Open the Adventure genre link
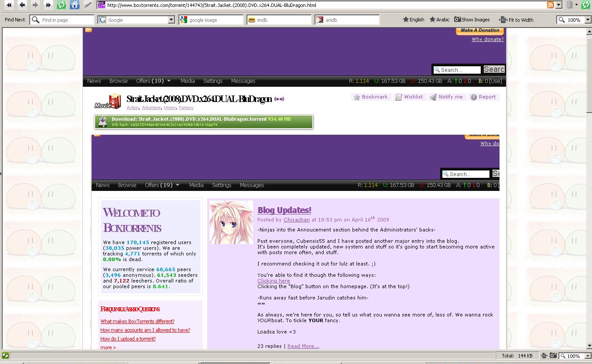 click(151, 108)
